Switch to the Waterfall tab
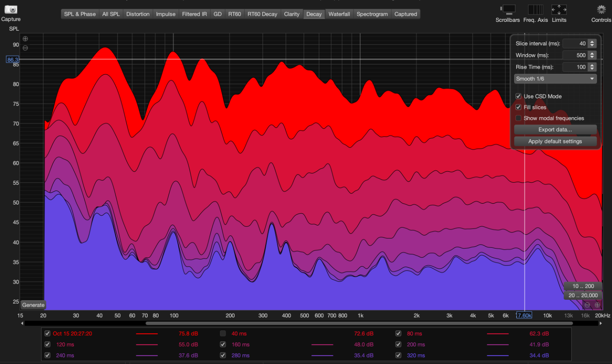612x364 pixels. (x=339, y=14)
